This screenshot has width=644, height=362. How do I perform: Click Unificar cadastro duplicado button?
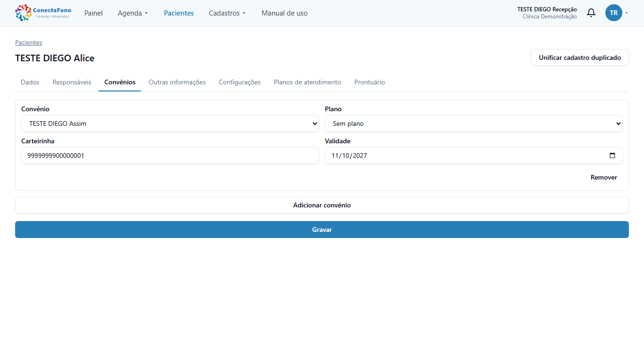click(x=580, y=58)
